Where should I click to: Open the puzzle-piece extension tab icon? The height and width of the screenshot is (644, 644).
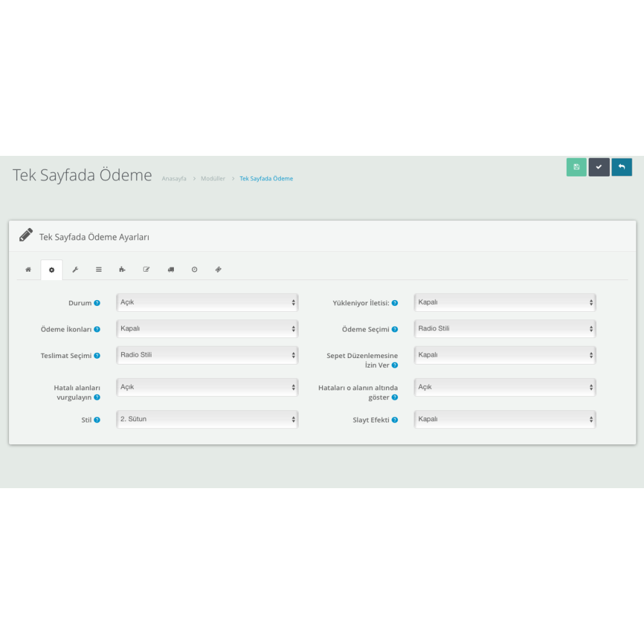pos(122,269)
